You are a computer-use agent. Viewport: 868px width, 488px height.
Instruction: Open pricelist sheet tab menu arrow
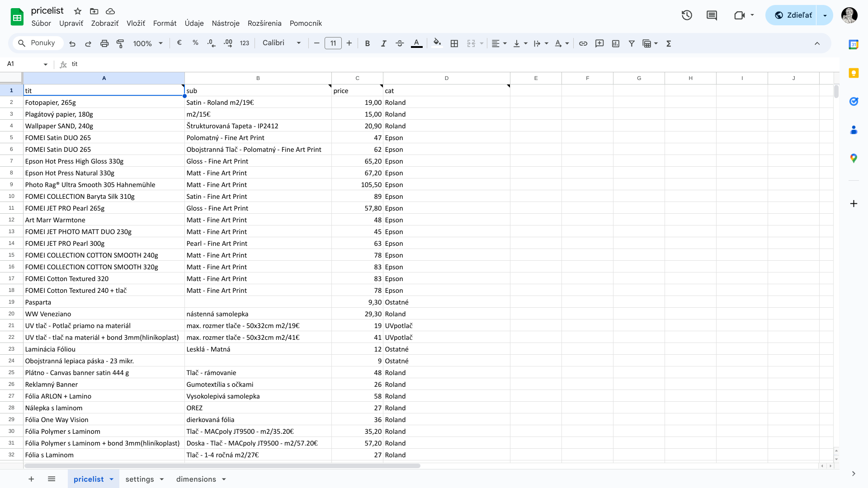click(111, 479)
